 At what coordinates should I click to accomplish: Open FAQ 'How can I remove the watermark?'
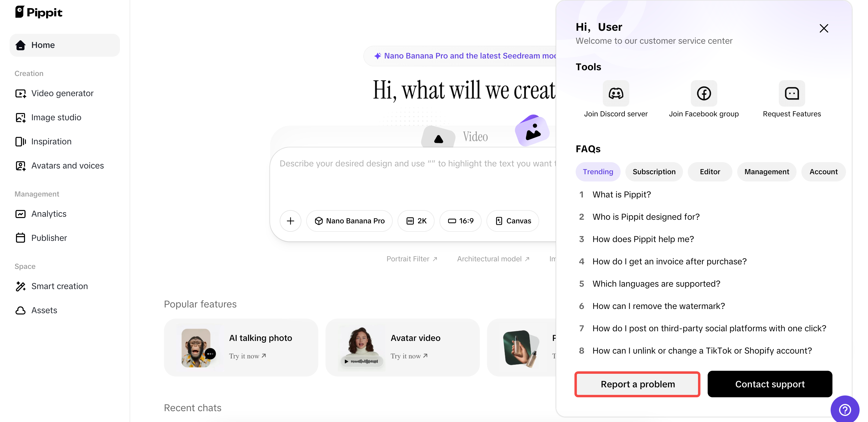tap(659, 306)
